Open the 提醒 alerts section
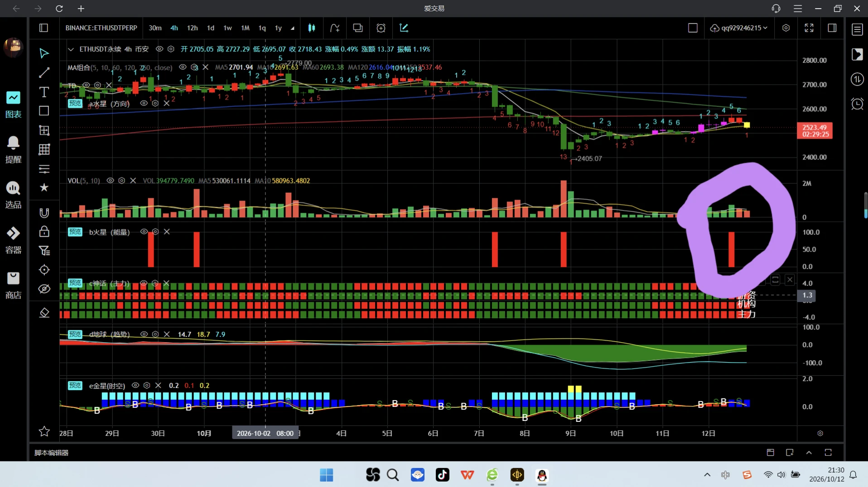The height and width of the screenshot is (487, 868). (x=13, y=149)
